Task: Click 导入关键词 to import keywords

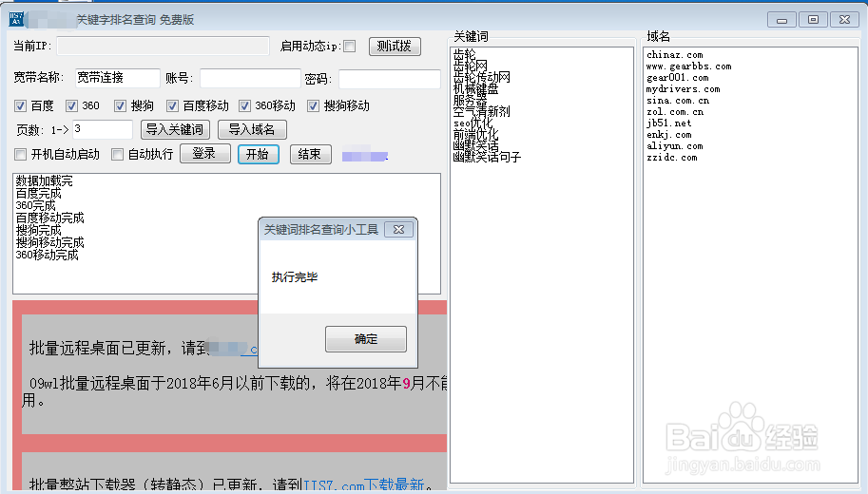Action: [x=176, y=129]
